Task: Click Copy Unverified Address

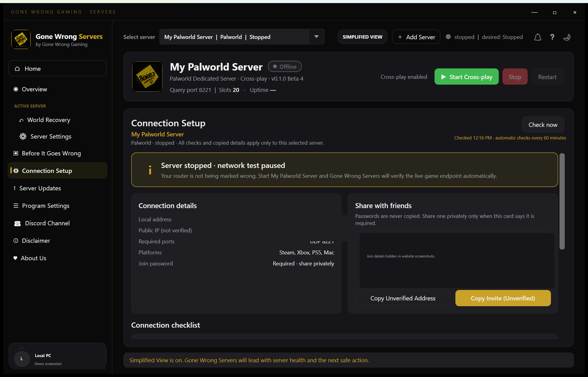Action: [403, 298]
